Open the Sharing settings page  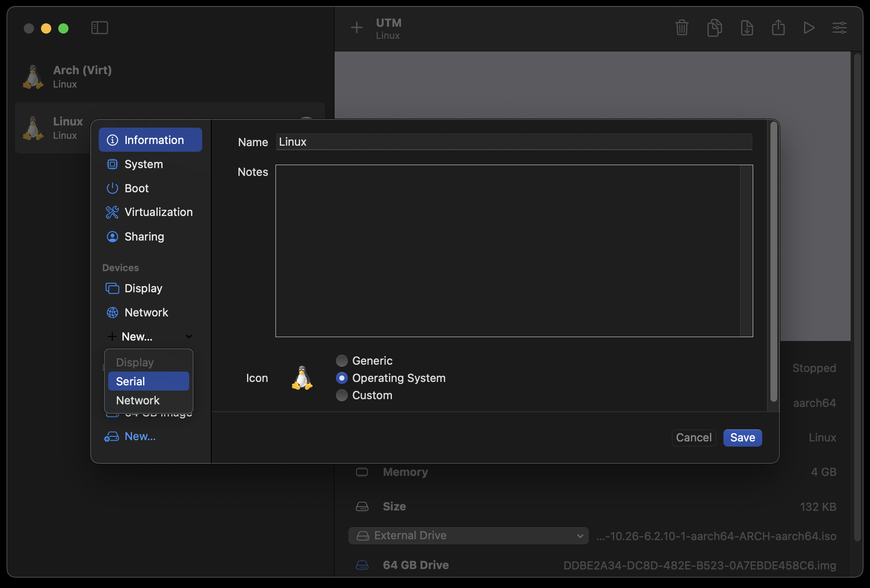click(150, 237)
